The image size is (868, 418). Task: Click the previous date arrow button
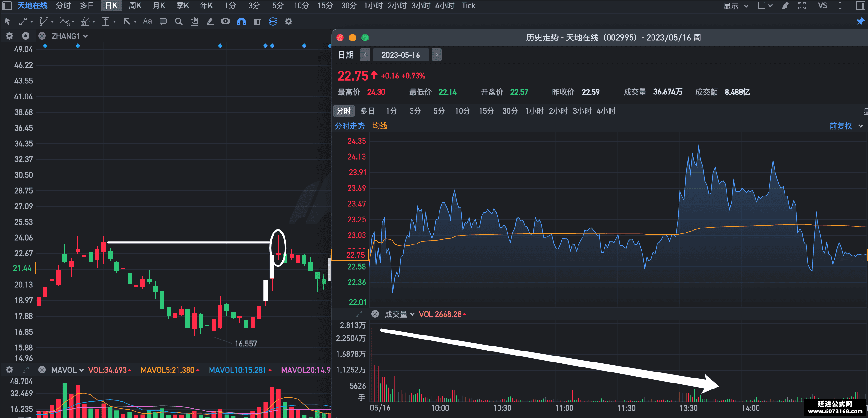pos(365,55)
